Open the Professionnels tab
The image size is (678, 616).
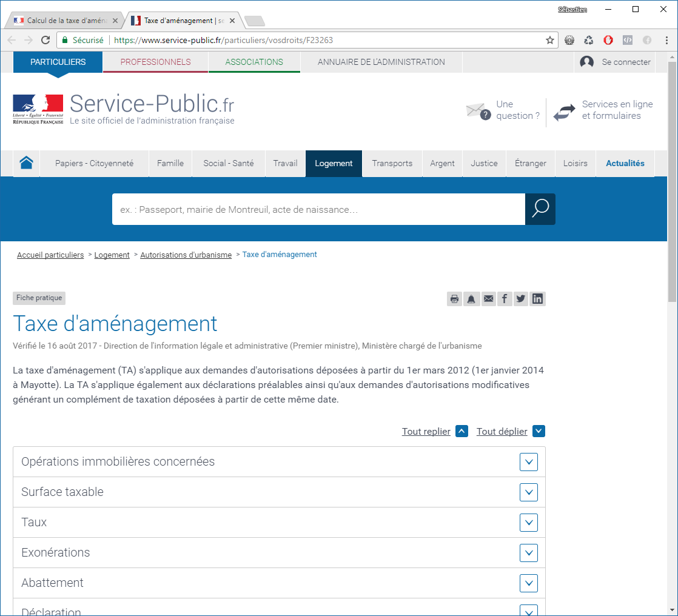tap(155, 62)
